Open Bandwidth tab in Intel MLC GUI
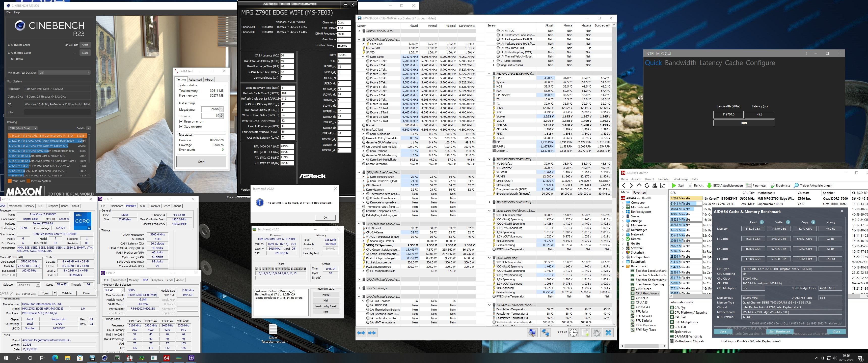The image size is (868, 363). coord(680,63)
